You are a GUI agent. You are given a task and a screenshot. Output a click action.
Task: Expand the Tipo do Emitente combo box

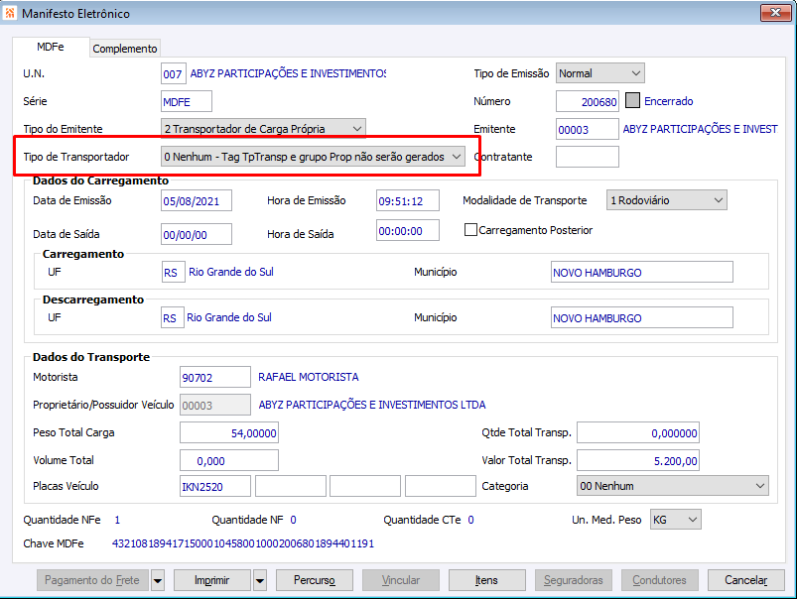point(263,129)
